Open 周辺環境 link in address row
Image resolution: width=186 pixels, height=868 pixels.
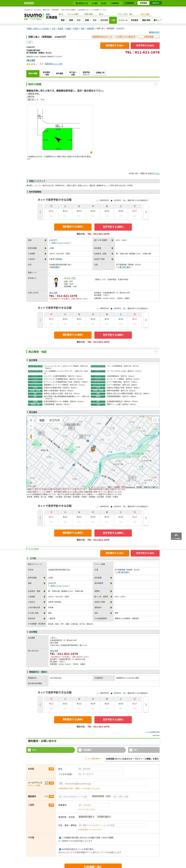55,267
